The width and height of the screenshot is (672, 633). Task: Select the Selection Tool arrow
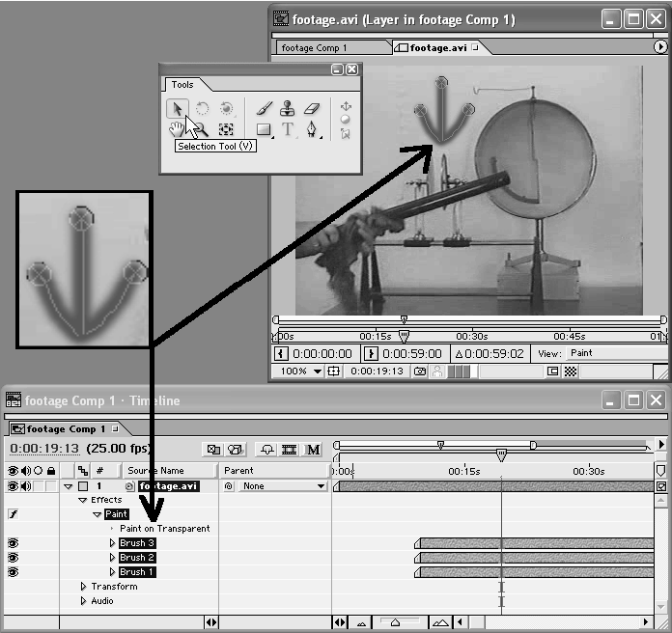pyautogui.click(x=177, y=109)
